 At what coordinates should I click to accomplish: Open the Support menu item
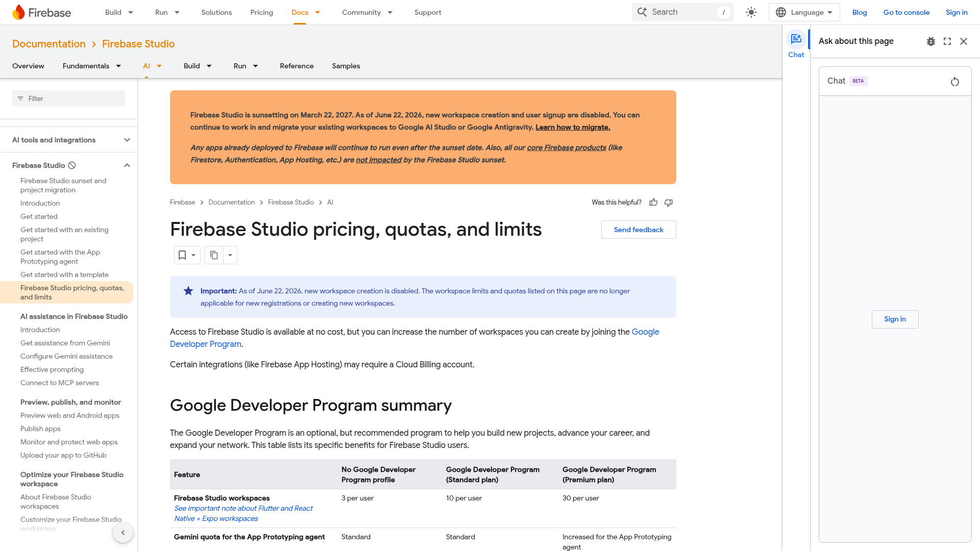click(x=428, y=12)
